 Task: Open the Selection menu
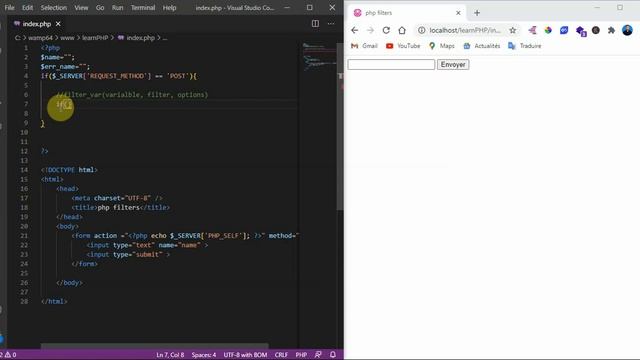tap(53, 7)
